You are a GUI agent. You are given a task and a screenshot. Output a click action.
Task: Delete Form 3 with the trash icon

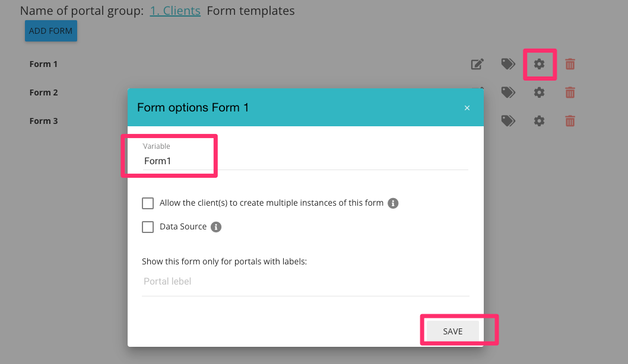click(x=570, y=121)
